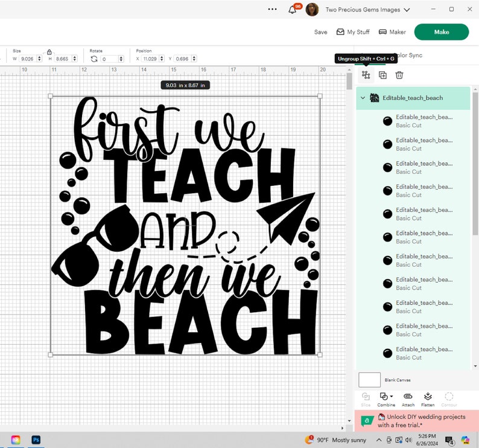The image size is (479, 448).
Task: Collapse the Editable_teach_beach group
Action: click(363, 98)
